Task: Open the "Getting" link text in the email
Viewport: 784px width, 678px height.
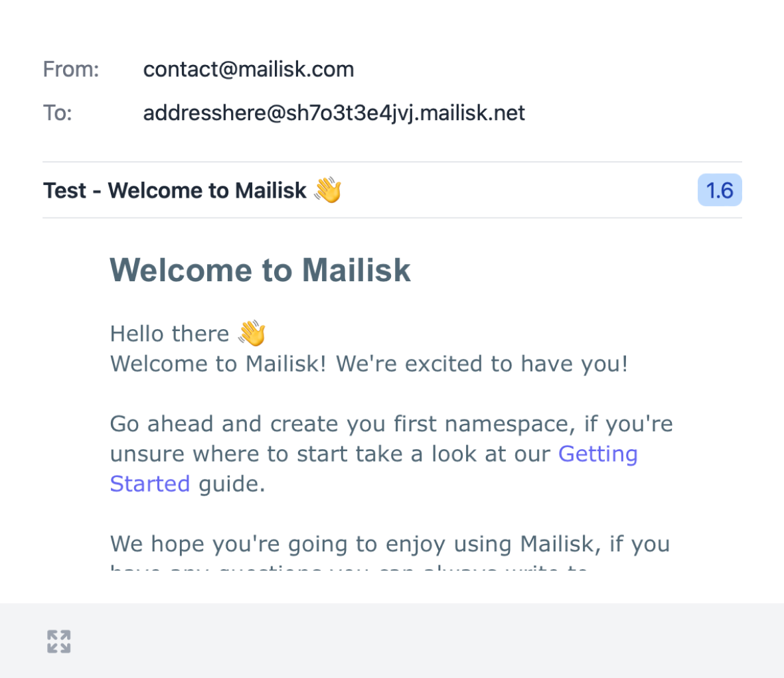Action: (597, 454)
